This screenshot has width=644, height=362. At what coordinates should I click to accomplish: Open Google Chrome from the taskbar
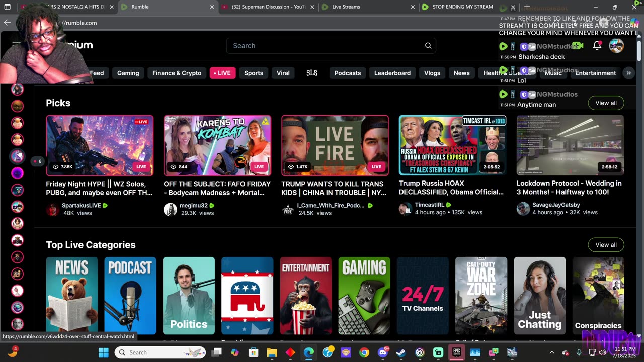pyautogui.click(x=364, y=352)
